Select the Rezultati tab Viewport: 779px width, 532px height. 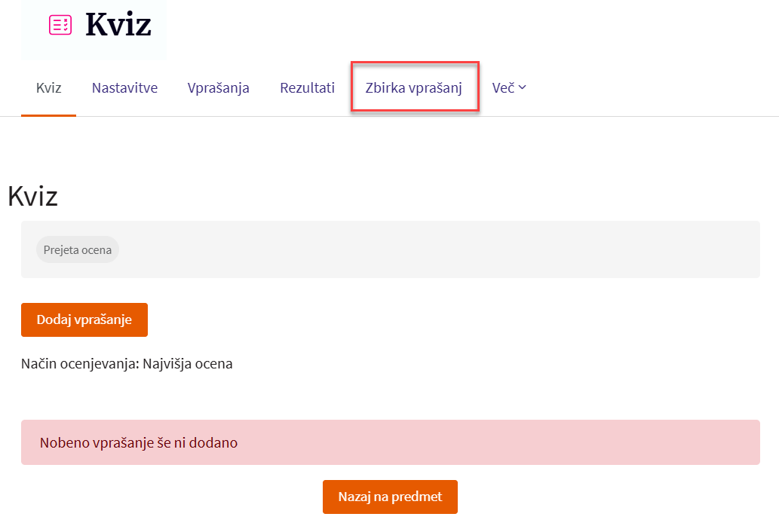click(307, 87)
